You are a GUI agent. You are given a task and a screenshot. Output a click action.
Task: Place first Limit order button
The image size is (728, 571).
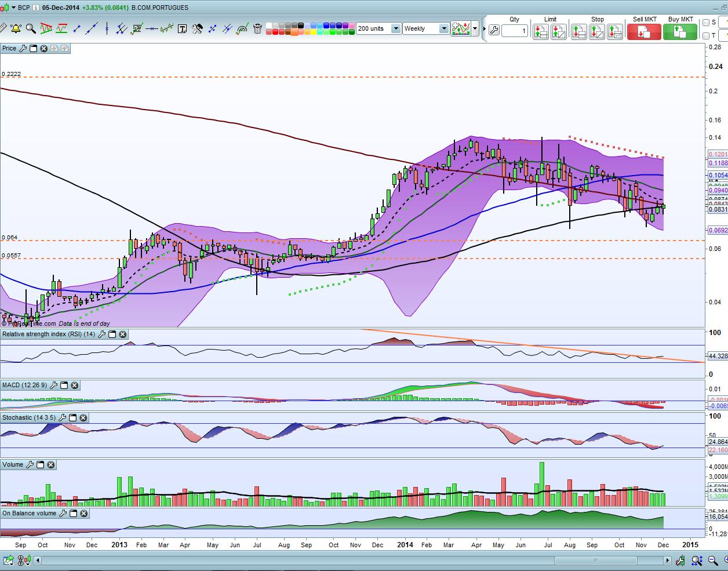(541, 32)
